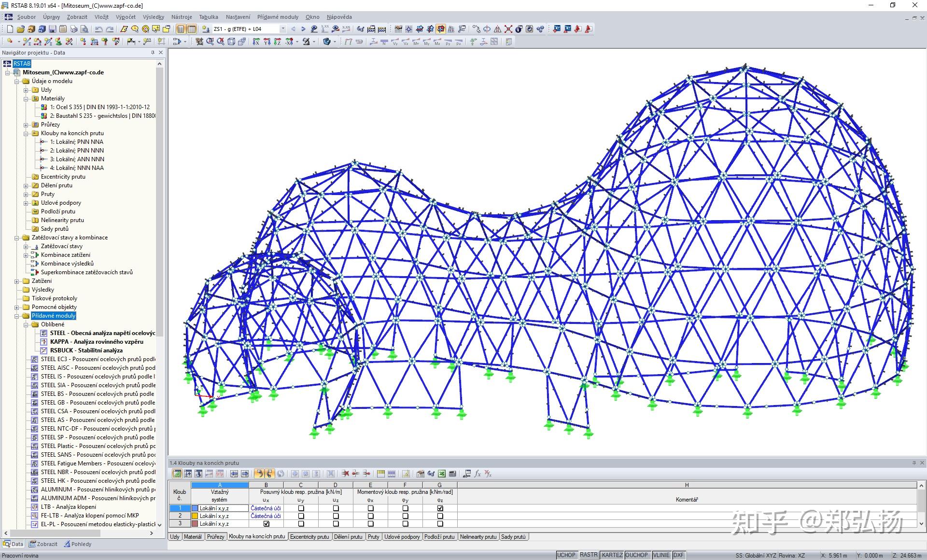Viewport: 927px width, 560px height.
Task: Check uy for hinge row 1
Action: pyautogui.click(x=301, y=508)
